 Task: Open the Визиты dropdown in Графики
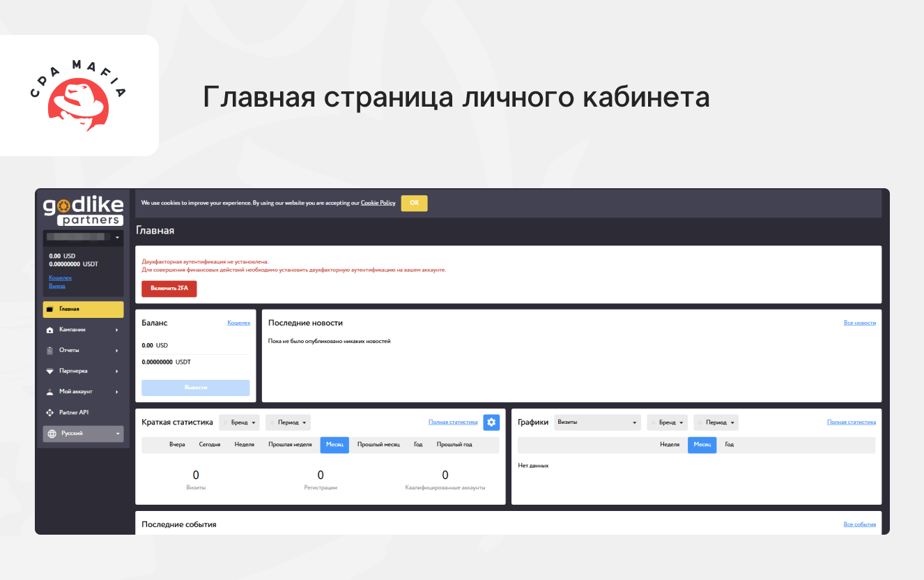[597, 422]
